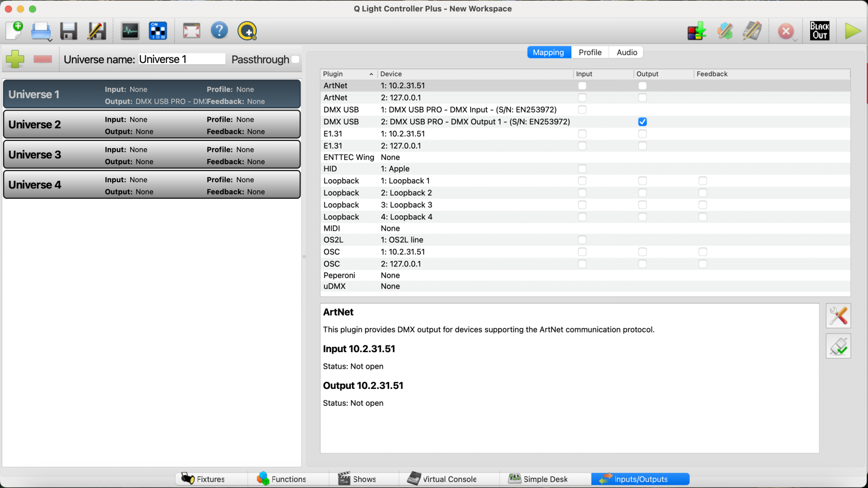Uncheck the DMX USB PRO Output 1 checkbox
868x488 pixels.
click(x=642, y=121)
